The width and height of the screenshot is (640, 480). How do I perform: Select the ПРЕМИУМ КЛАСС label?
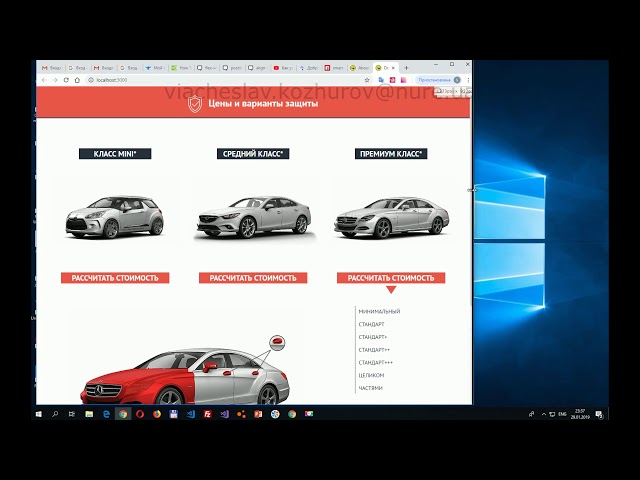tap(391, 154)
